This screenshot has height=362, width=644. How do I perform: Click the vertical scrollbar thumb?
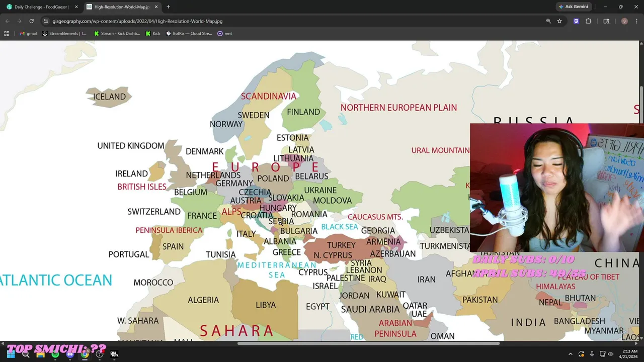tap(641, 104)
